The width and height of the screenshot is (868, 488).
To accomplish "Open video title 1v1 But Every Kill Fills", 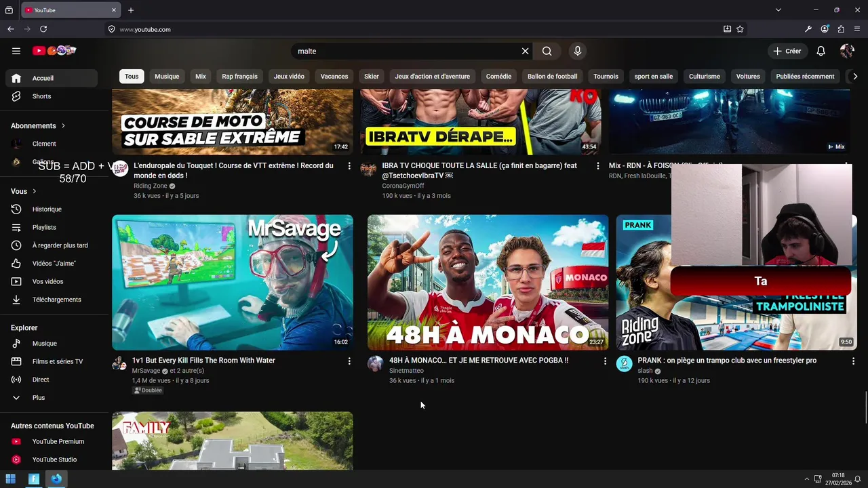I will pos(204,361).
